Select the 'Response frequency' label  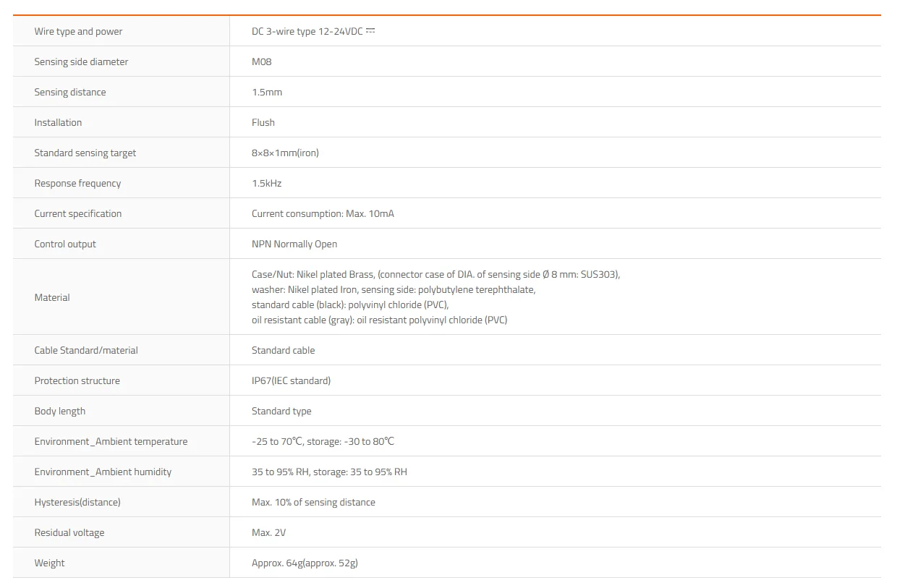(x=77, y=183)
